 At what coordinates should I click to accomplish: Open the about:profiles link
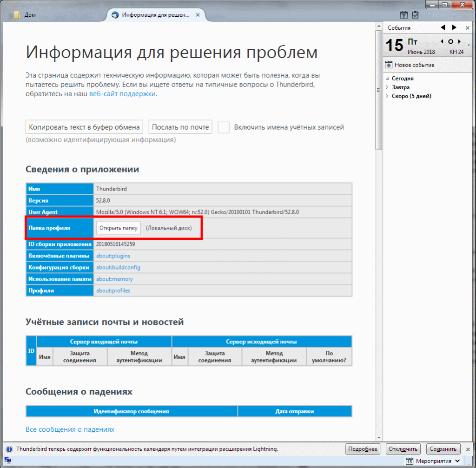113,290
